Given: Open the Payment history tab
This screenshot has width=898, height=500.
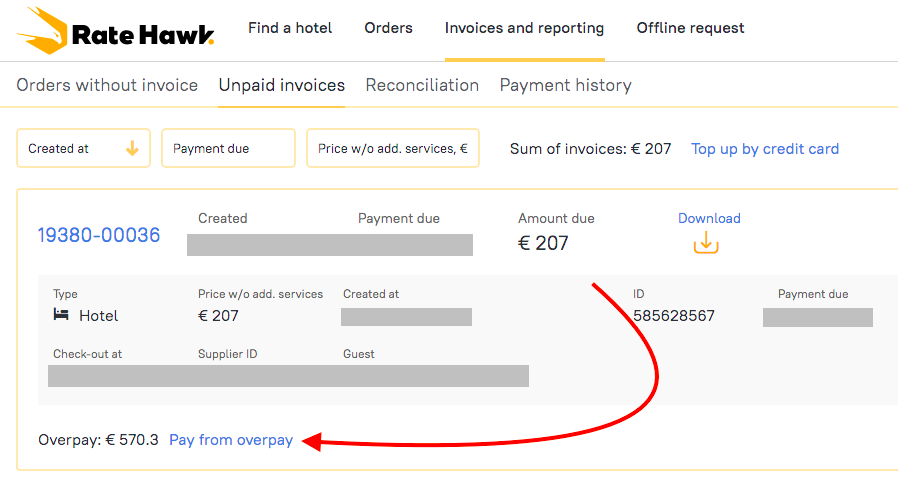Looking at the screenshot, I should click(565, 85).
